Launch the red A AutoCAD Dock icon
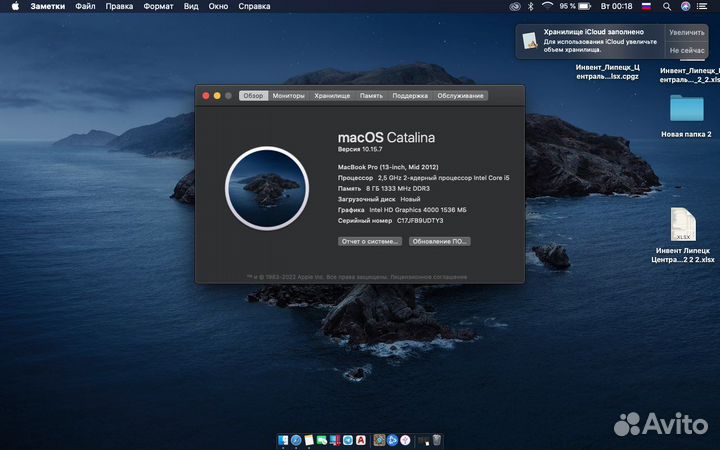The image size is (720, 450). [x=361, y=440]
